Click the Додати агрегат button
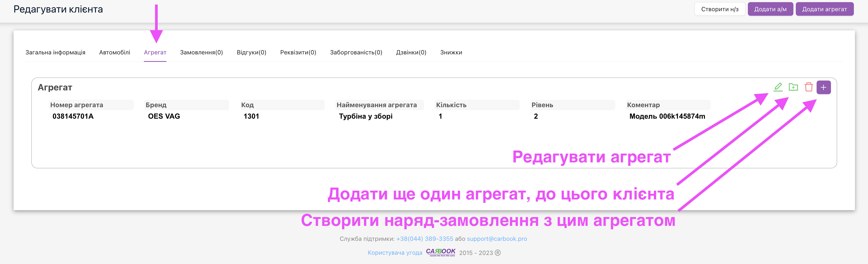Screen dimensions: 868x264 824,9
